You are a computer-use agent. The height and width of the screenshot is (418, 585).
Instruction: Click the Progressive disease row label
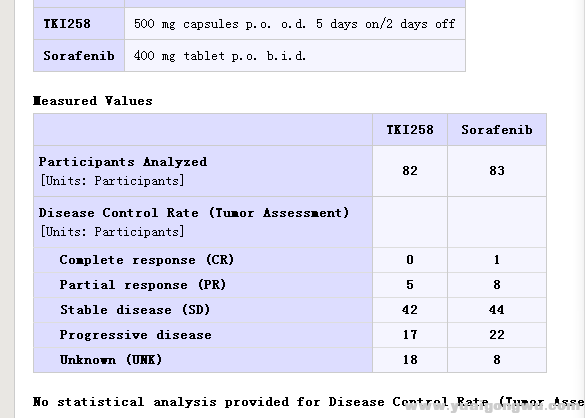pos(135,335)
